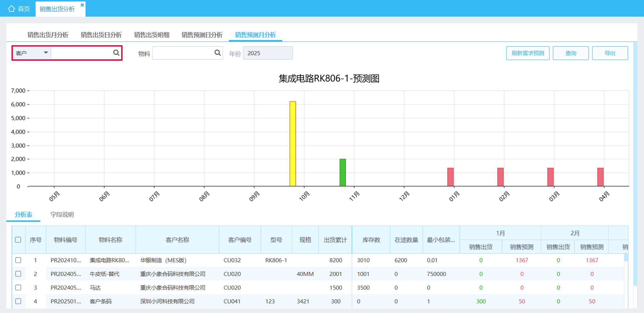The width and height of the screenshot is (644, 313).
Task: Select the 销售预测月分析 tab
Action: tap(255, 35)
